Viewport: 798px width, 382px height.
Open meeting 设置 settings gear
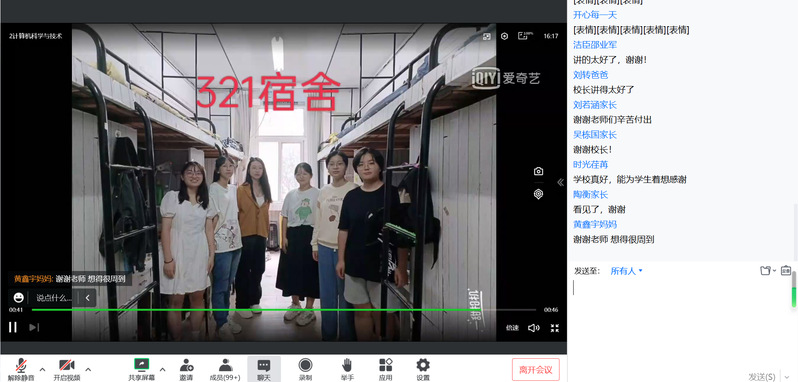(x=423, y=370)
